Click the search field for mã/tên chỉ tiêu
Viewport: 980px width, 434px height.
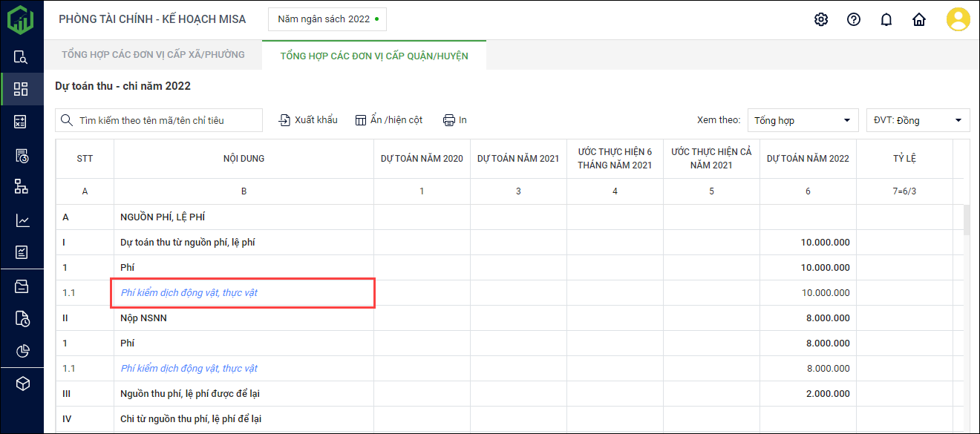(x=159, y=120)
